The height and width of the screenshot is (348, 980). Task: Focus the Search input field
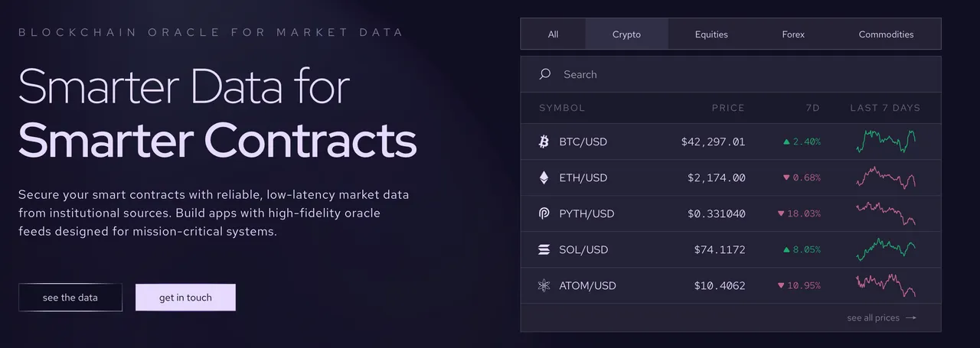[x=730, y=74]
